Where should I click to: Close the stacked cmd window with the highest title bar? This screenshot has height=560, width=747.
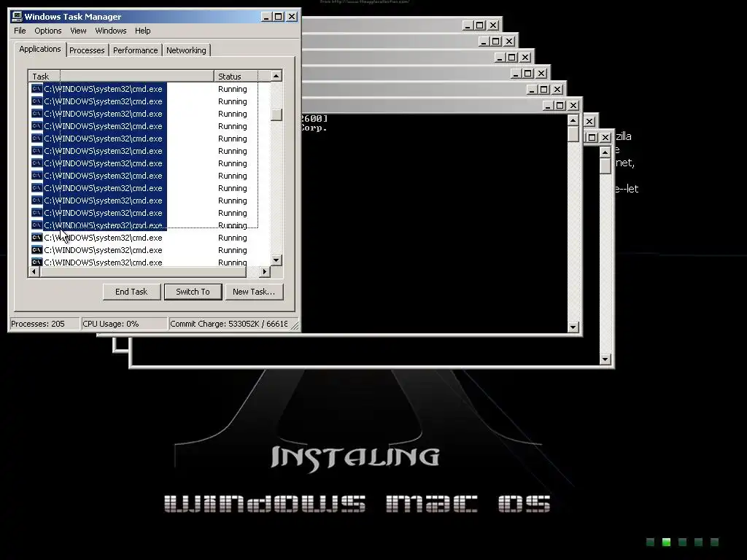pyautogui.click(x=494, y=26)
